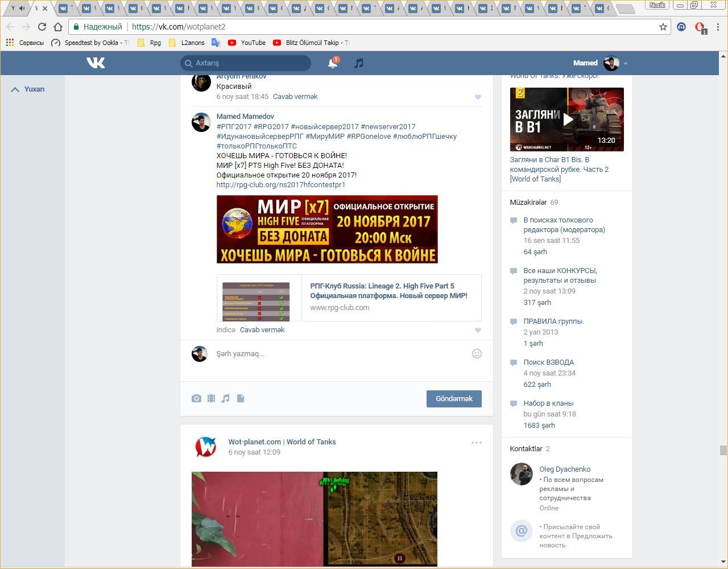The width and height of the screenshot is (728, 569).
Task: Click Chrome user Nurik button
Action: click(657, 5)
